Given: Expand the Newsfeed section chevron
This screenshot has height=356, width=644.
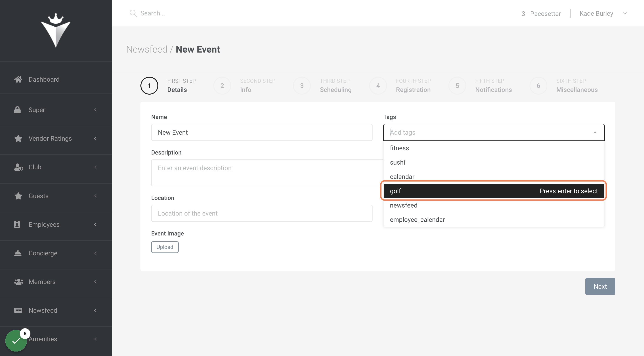Looking at the screenshot, I should click(x=95, y=310).
